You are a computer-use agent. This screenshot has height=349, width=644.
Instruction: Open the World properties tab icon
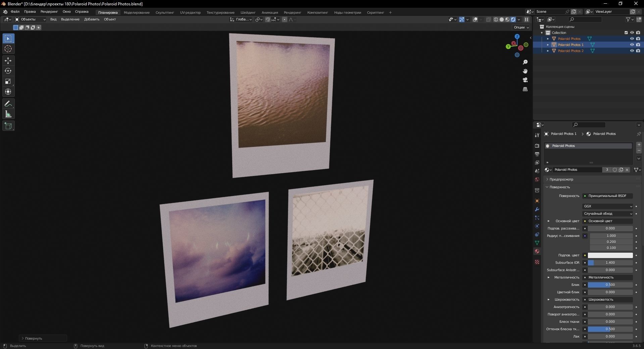537,180
